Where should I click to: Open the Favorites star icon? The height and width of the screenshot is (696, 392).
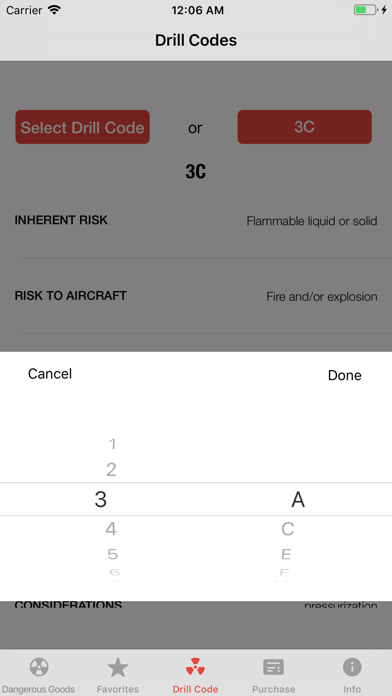pos(118,667)
